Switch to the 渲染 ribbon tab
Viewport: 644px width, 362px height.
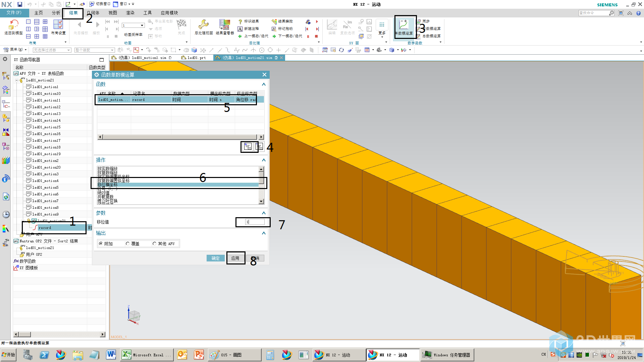pyautogui.click(x=130, y=13)
